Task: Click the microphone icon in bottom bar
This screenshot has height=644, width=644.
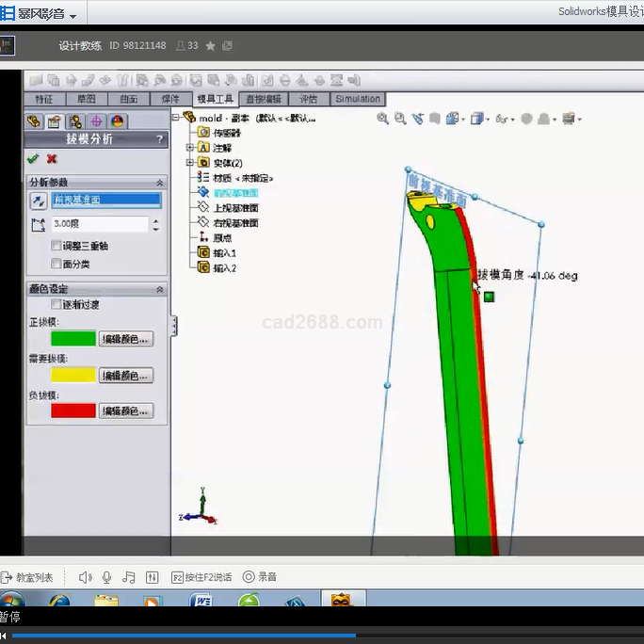Action: [x=107, y=577]
